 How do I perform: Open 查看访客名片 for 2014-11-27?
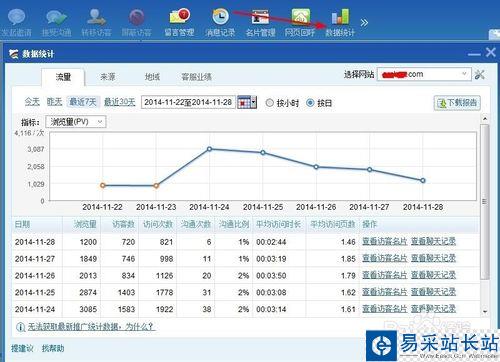385,258
